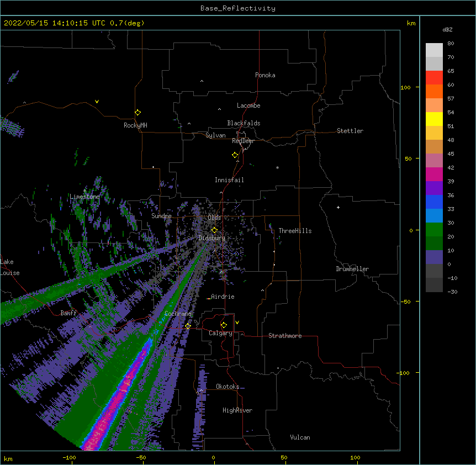Click the 100 km label on bottom axis
Image resolution: width=476 pixels, height=465 pixels.
pyautogui.click(x=355, y=457)
